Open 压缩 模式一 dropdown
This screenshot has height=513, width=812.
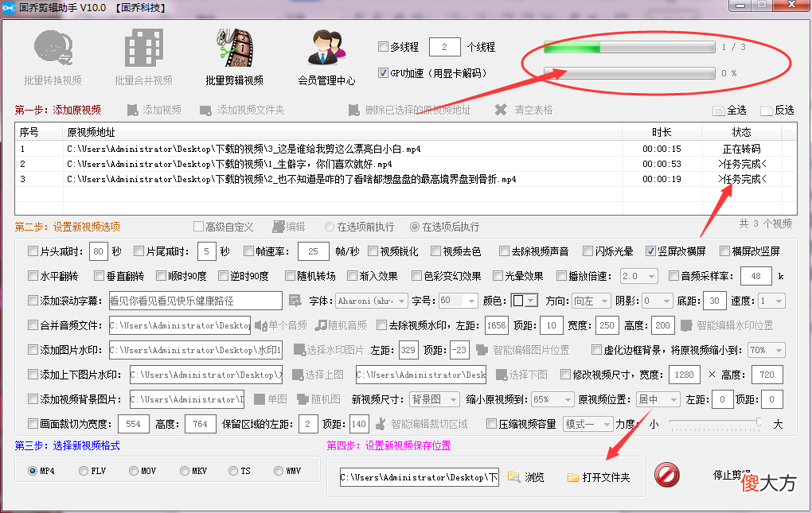pos(588,424)
